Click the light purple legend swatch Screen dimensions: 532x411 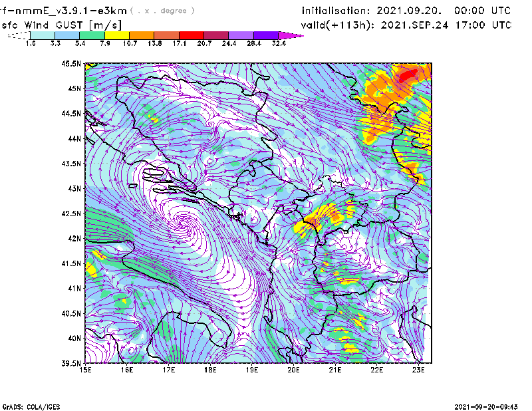point(241,35)
